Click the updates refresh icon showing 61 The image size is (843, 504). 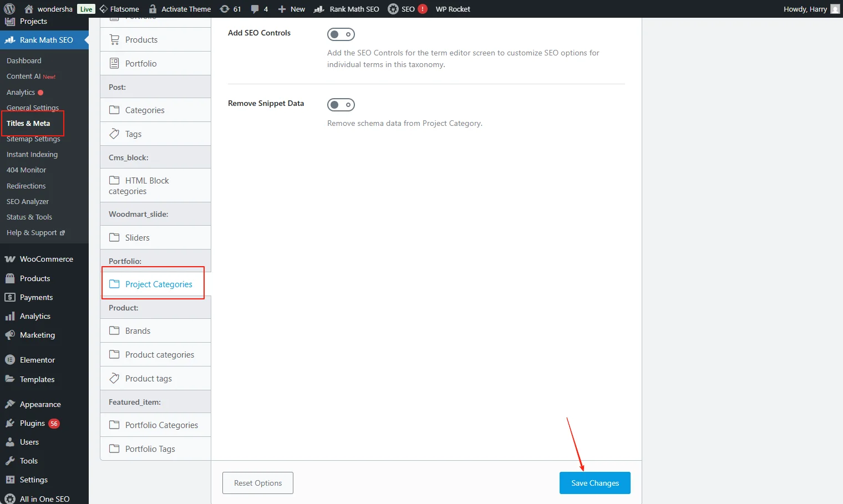tap(225, 9)
